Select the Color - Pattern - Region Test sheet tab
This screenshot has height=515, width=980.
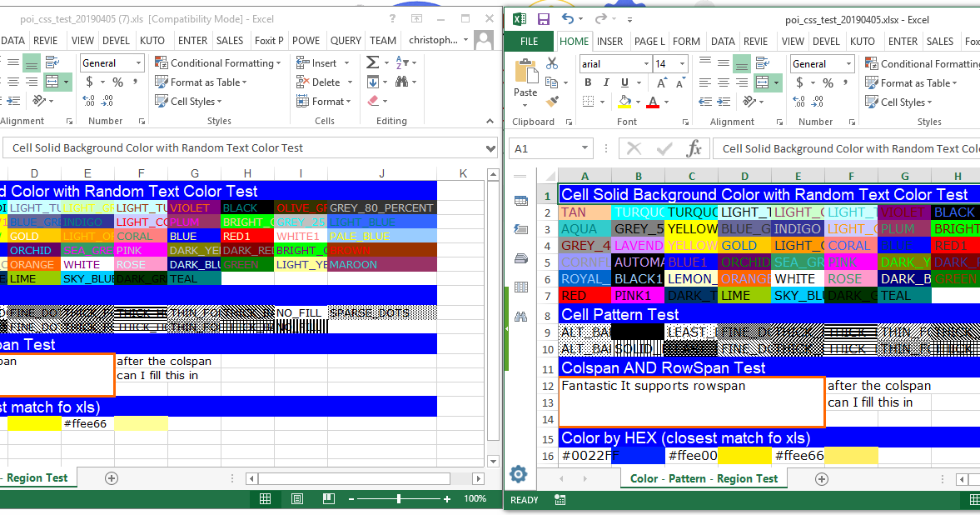[704, 479]
